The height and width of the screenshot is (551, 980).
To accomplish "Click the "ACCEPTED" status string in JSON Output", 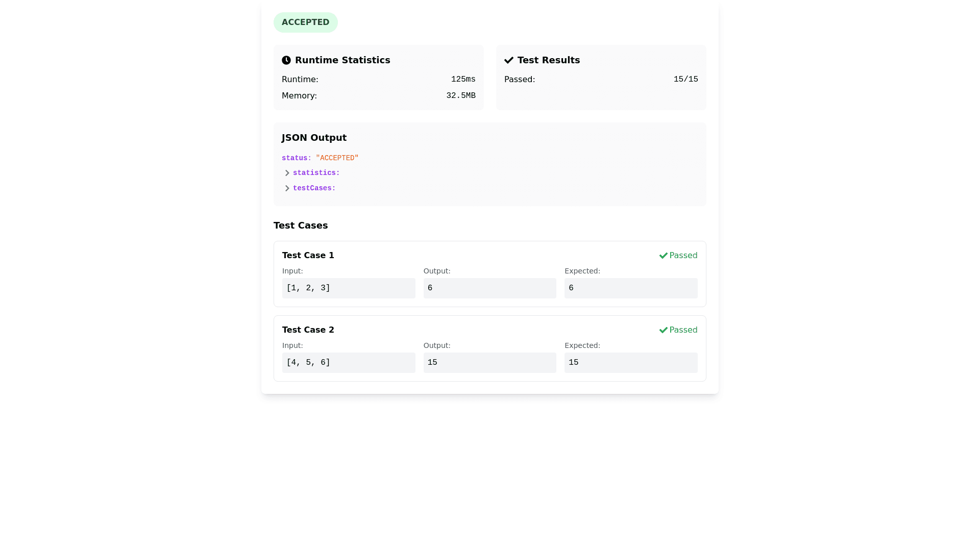I will (337, 158).
